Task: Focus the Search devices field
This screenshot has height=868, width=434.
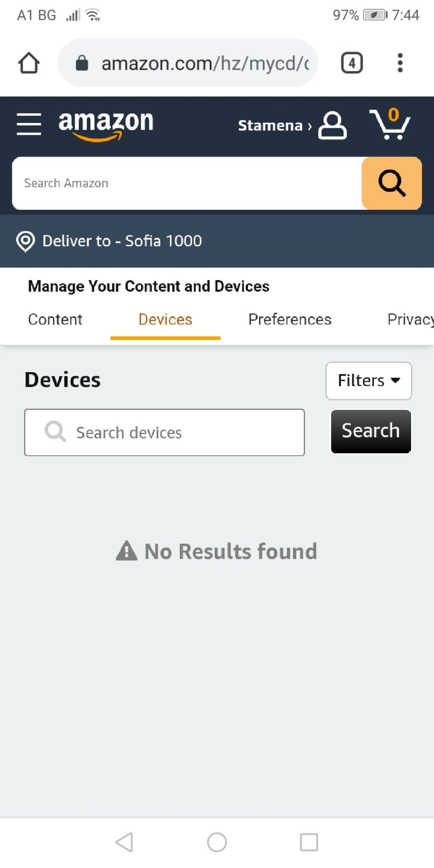Action: point(164,432)
